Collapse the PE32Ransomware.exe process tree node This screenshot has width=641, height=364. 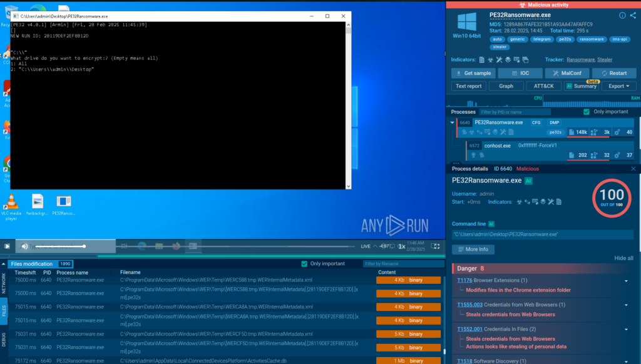[x=453, y=123]
